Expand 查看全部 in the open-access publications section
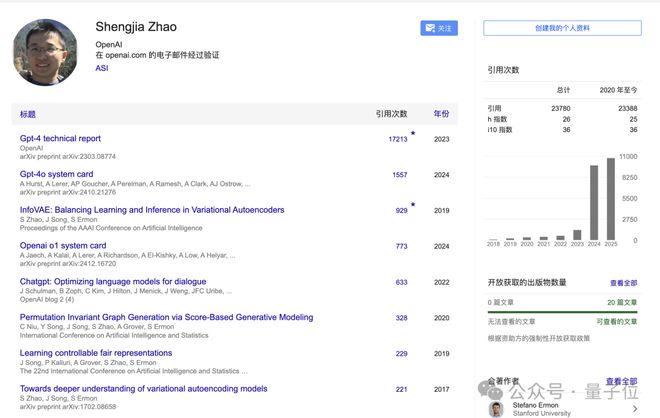 click(x=623, y=283)
